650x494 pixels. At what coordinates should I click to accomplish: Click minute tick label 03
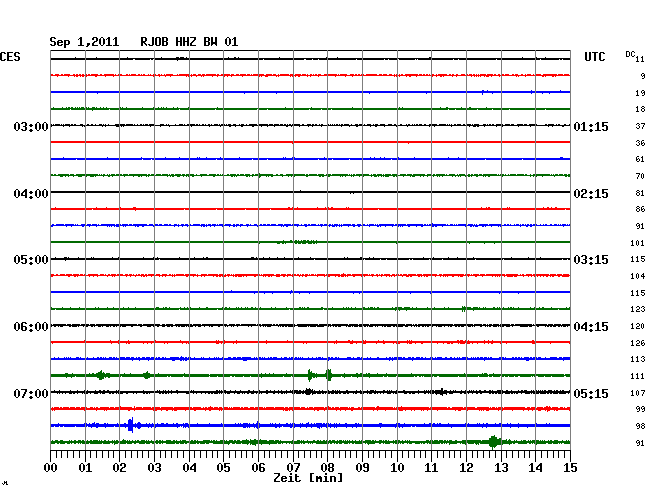(x=154, y=468)
